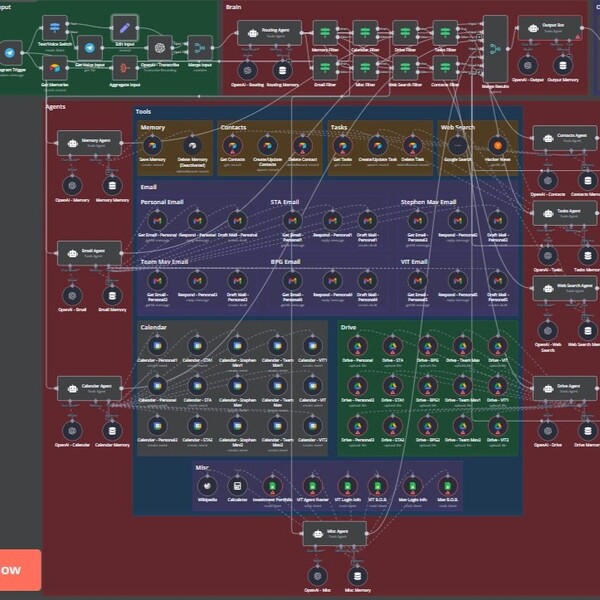
Task: Click the Routing Memory node
Action: coord(282,70)
